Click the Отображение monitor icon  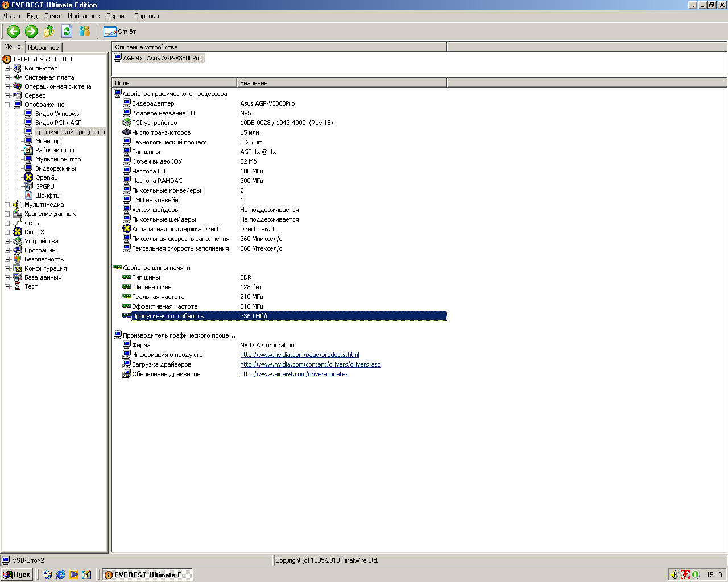(18, 105)
